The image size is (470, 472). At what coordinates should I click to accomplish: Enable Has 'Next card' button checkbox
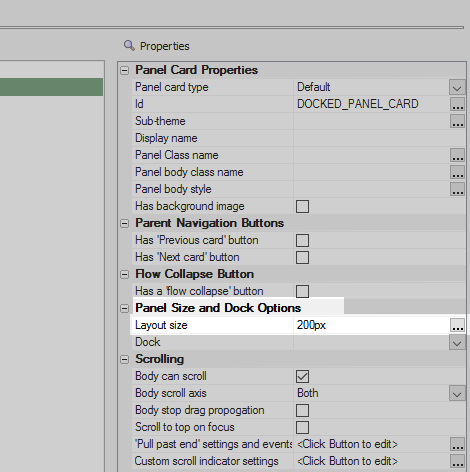pyautogui.click(x=302, y=257)
